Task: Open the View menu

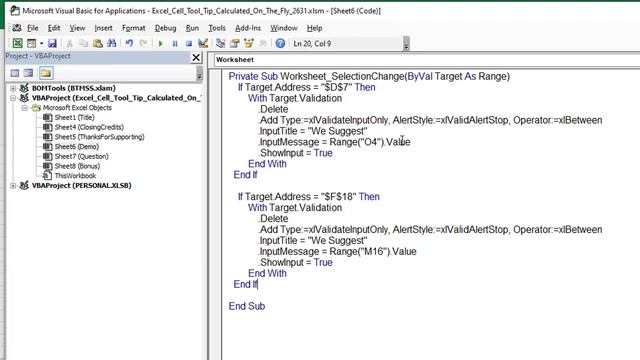Action: pos(77,28)
